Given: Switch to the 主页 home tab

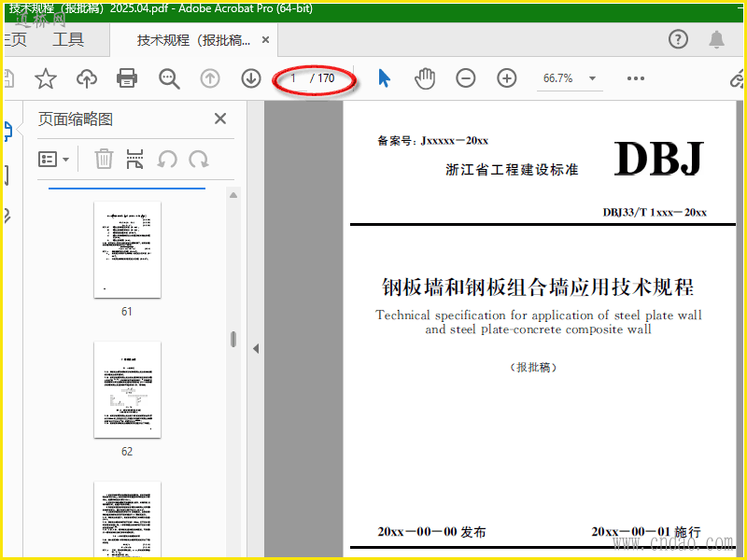Looking at the screenshot, I should point(15,39).
